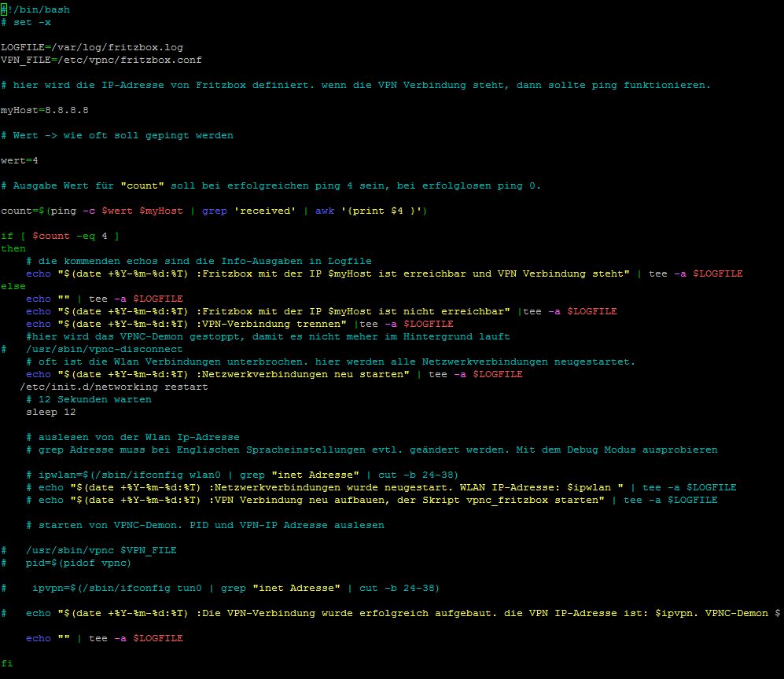Click the 'else' keyword
784x679 pixels.
point(13,286)
